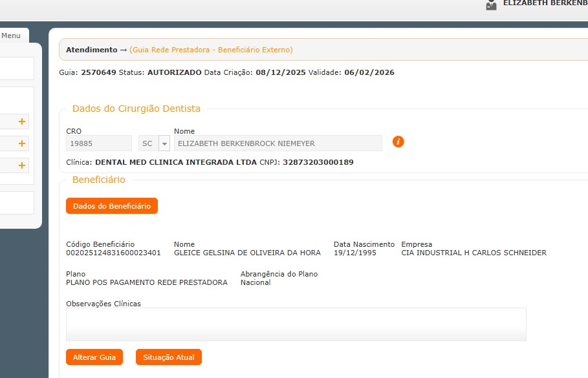The height and width of the screenshot is (378, 588).
Task: Select plan PLANO POS PAGAMENTO REDE PRESTADORA
Action: 147,282
